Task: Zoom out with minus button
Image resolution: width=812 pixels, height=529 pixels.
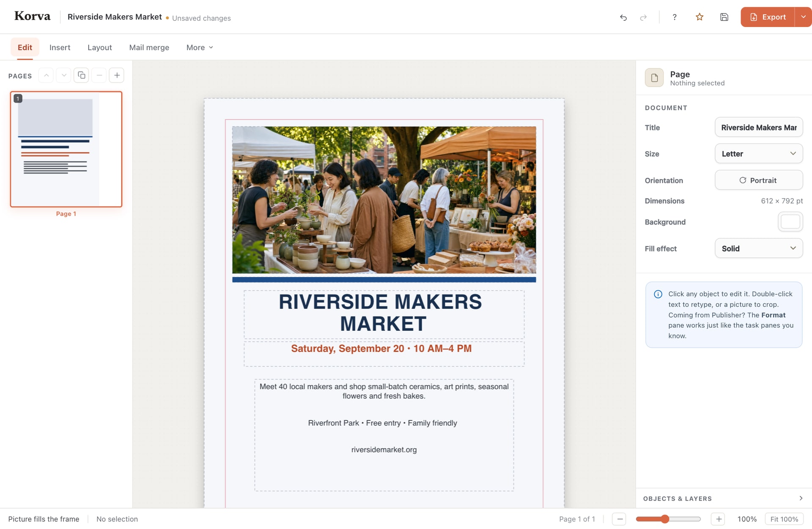Action: coord(620,519)
